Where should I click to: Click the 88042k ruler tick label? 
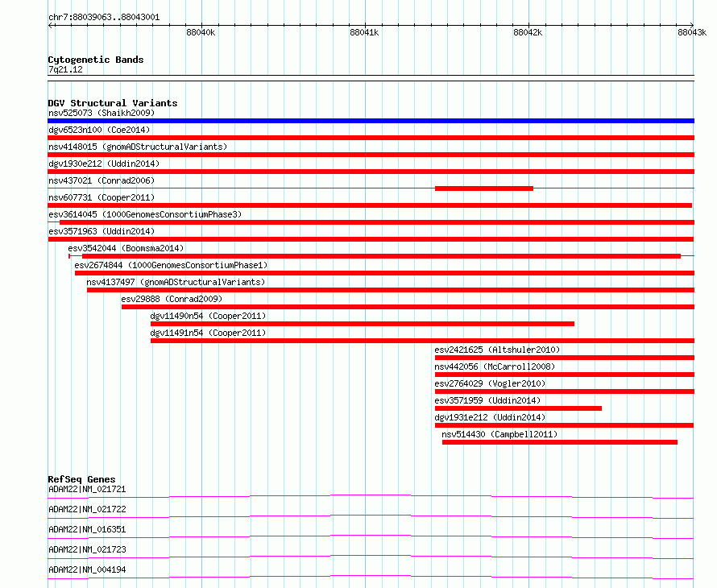(x=528, y=32)
